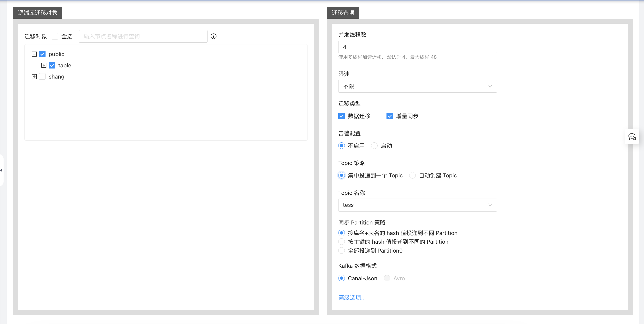Select the 启动 alert radio button

(374, 146)
